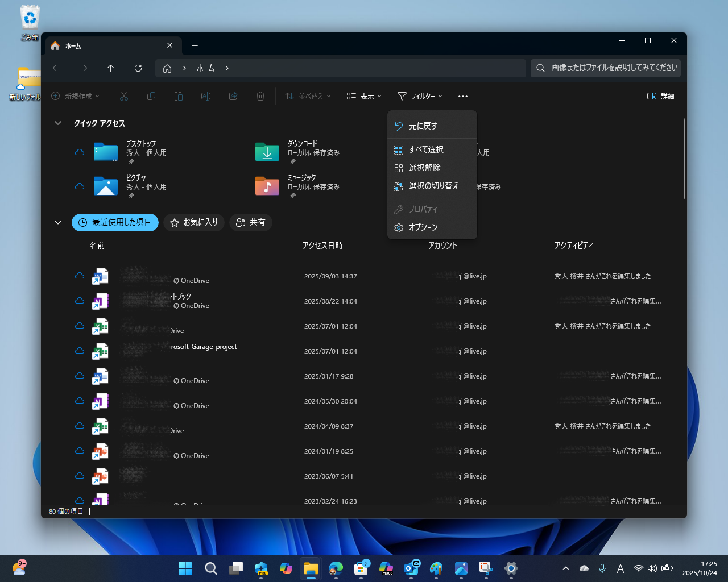The width and height of the screenshot is (728, 582).
Task: Click the ホーム window tab title
Action: point(73,46)
